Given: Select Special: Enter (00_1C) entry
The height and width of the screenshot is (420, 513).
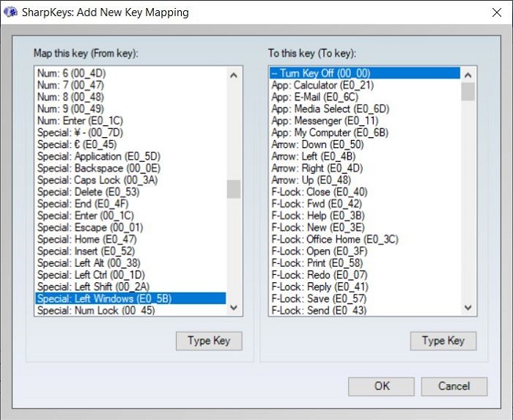Looking at the screenshot, I should tap(130, 215).
